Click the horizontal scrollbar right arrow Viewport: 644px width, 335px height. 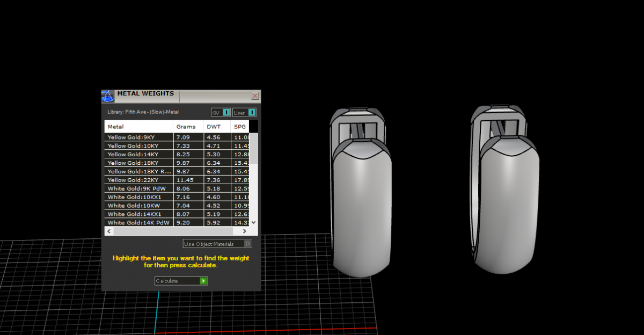245,231
